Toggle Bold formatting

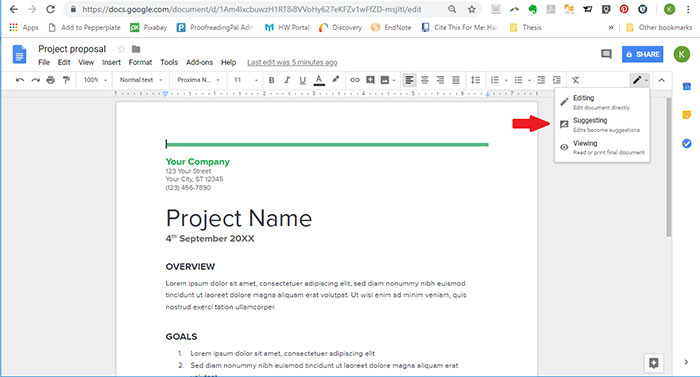point(271,80)
